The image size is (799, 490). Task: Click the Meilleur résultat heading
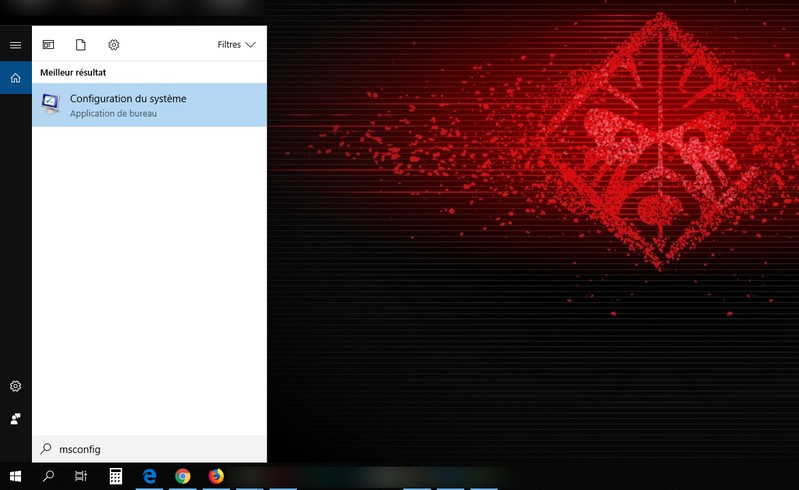point(73,72)
